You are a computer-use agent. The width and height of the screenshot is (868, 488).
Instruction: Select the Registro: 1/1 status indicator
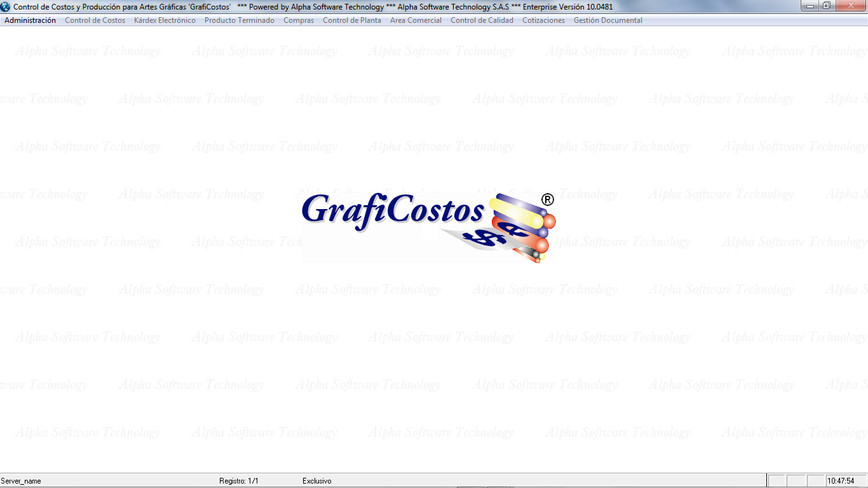[238, 481]
